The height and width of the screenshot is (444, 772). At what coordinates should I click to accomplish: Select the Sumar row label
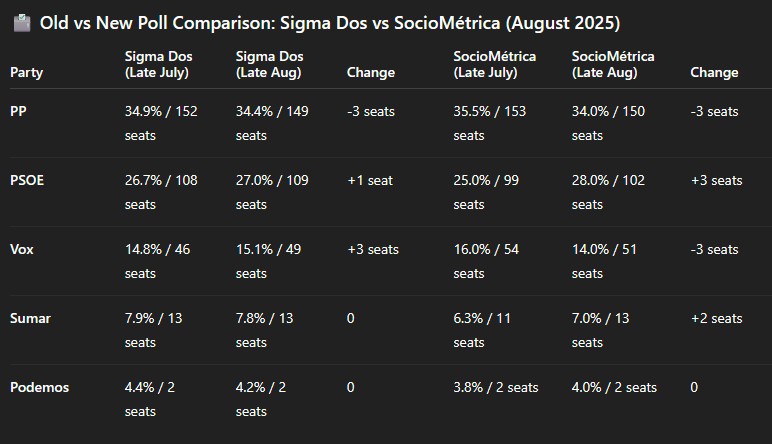click(30, 318)
